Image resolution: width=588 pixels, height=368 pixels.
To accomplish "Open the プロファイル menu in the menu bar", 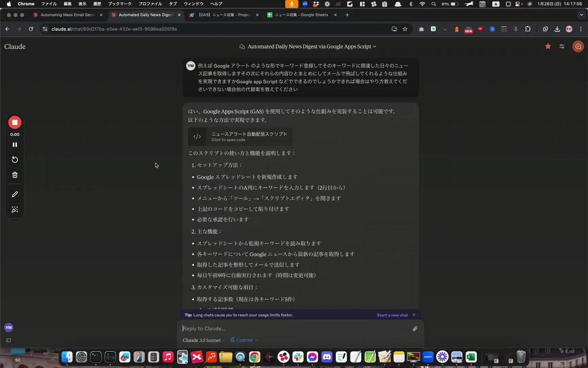I will 150,4.
